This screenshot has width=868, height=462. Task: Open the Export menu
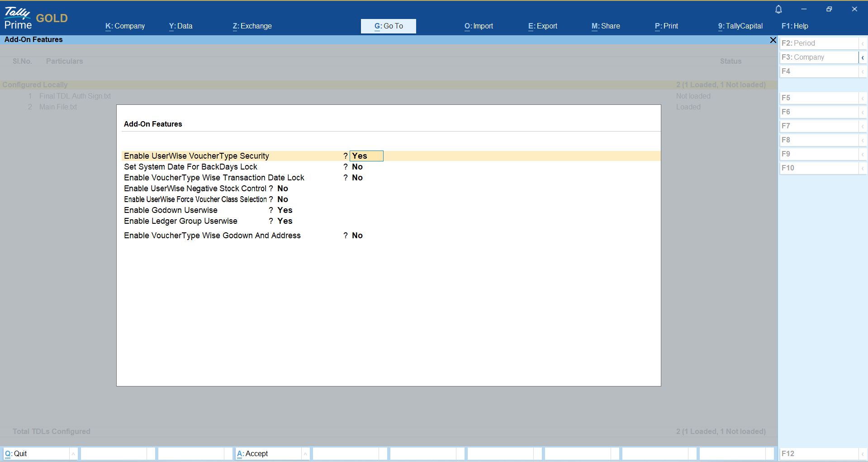542,26
